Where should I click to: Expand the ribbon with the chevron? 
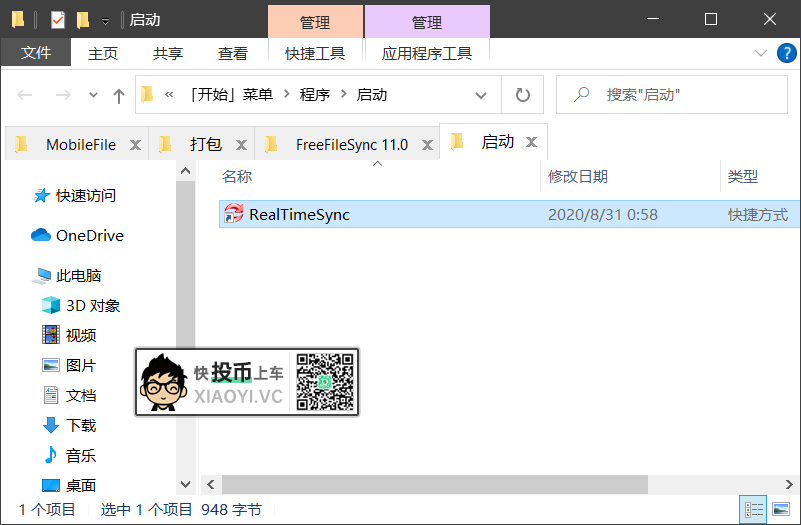(761, 53)
